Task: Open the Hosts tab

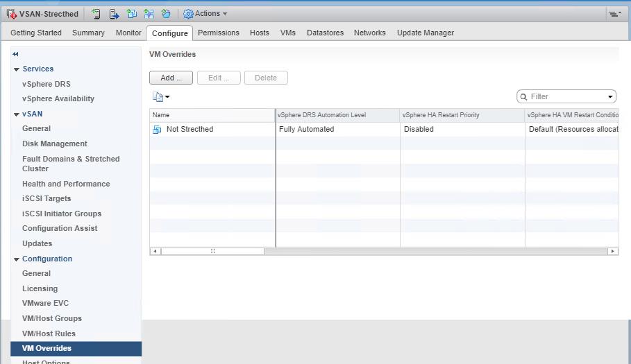Action: (260, 33)
